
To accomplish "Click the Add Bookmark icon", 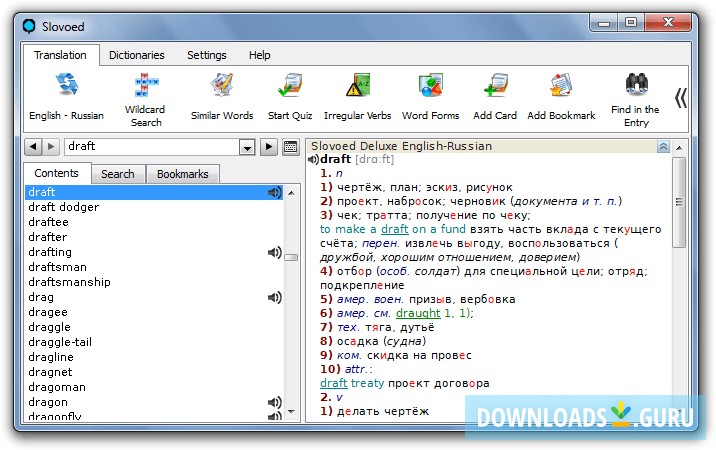I will click(561, 85).
